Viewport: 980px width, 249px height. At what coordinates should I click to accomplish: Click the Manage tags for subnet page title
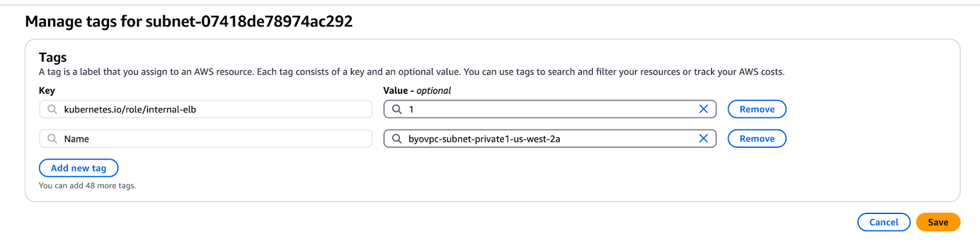point(189,21)
